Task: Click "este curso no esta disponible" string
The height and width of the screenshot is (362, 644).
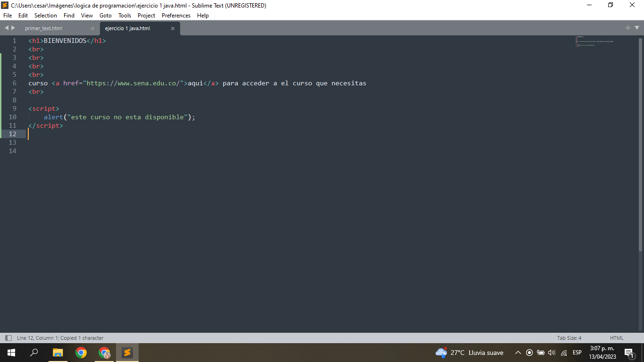Action: click(127, 117)
